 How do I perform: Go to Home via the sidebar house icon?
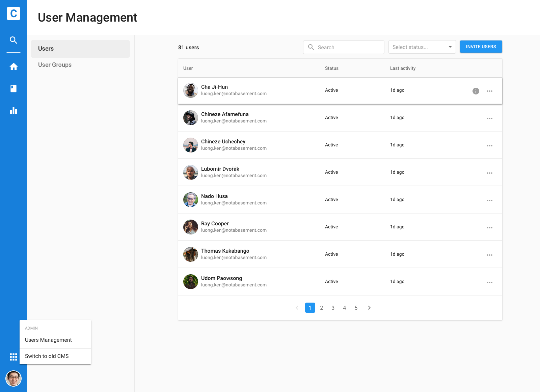coord(13,67)
